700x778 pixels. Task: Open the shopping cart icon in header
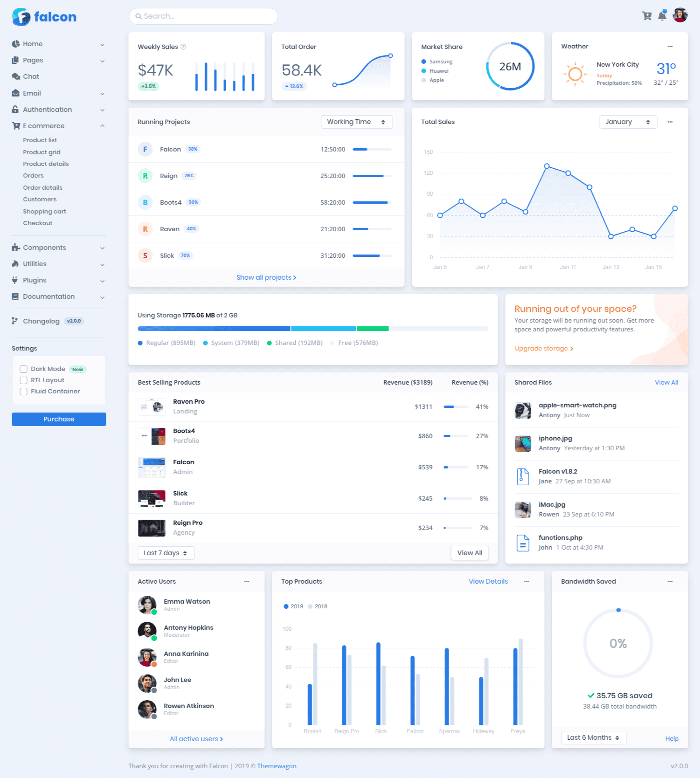pyautogui.click(x=647, y=16)
